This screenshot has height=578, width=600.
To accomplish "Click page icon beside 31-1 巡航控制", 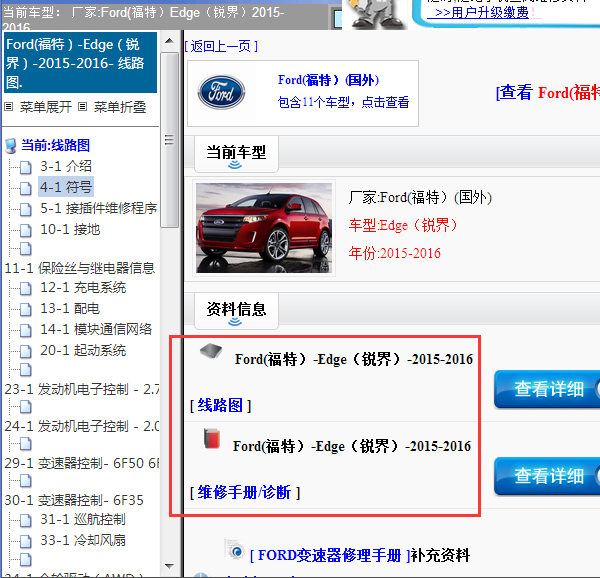I will [x=26, y=520].
